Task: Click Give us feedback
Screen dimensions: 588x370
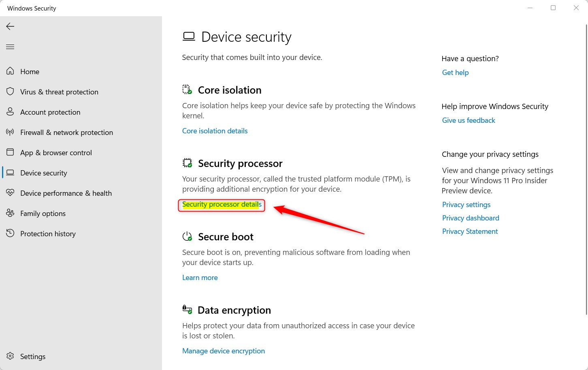Action: coord(468,120)
